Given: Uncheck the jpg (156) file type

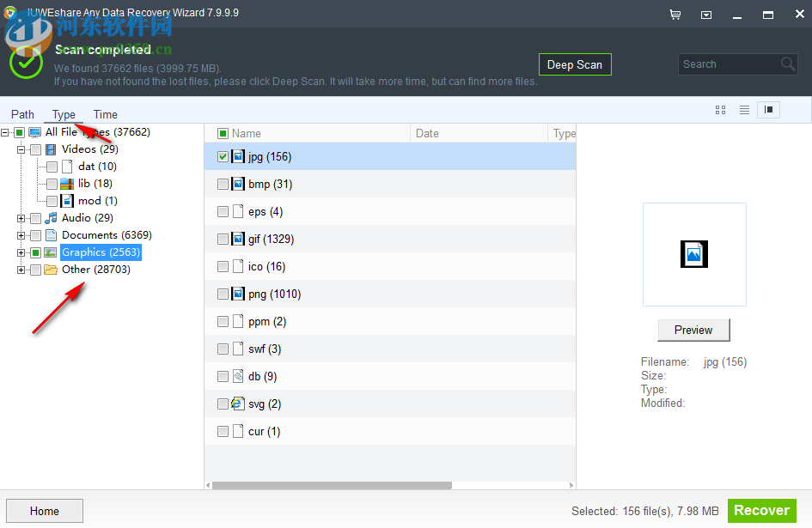Looking at the screenshot, I should (223, 156).
